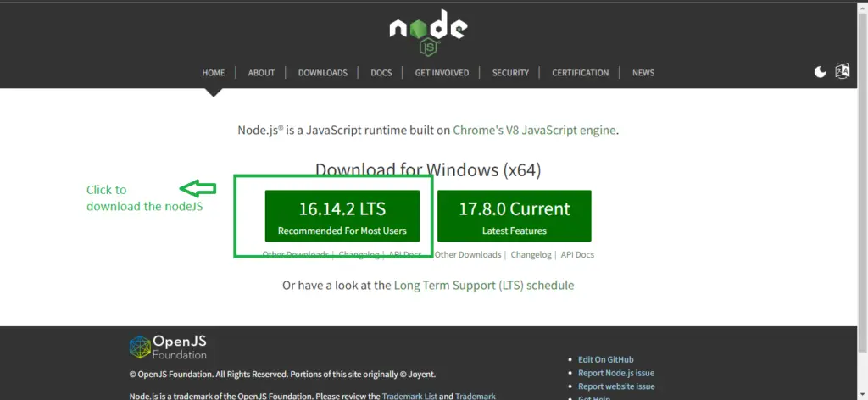The width and height of the screenshot is (868, 400).
Task: Open the NEWS section
Action: click(643, 73)
